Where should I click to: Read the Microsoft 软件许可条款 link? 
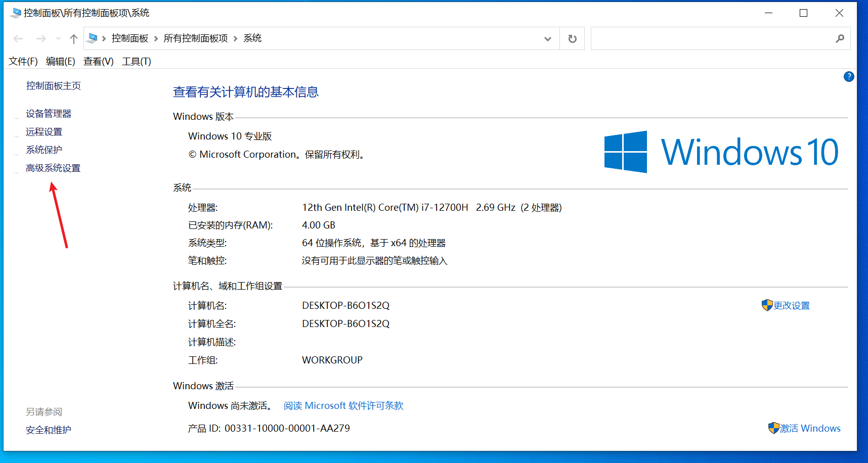tap(343, 406)
